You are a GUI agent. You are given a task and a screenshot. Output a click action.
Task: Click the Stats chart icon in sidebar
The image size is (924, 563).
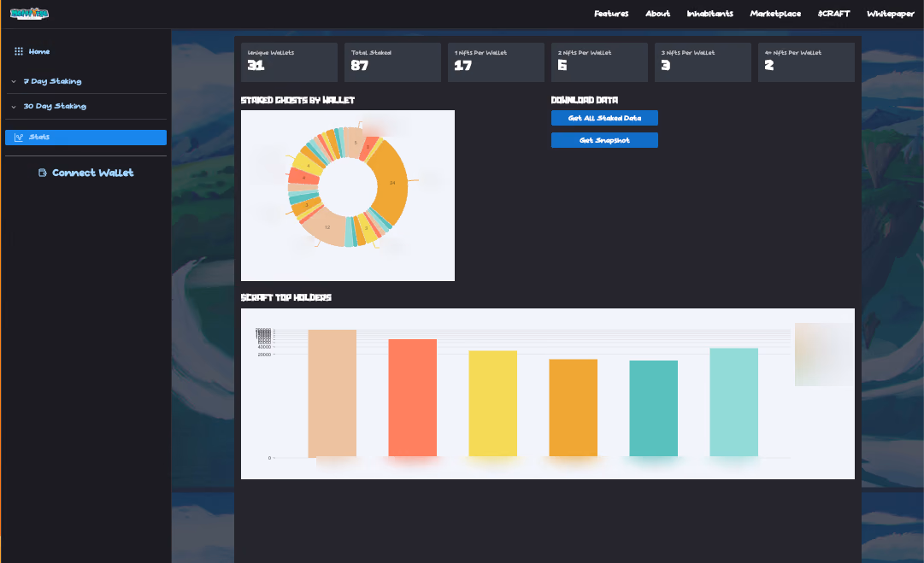pos(19,138)
